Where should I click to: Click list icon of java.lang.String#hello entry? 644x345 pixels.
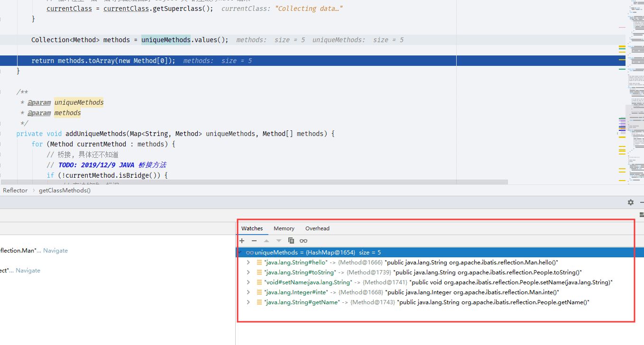[x=259, y=262]
